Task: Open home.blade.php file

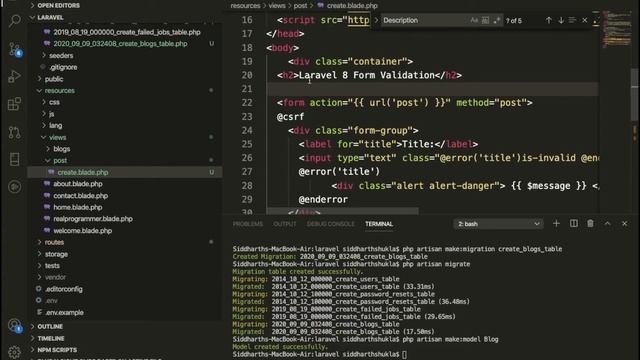Action: pos(78,207)
